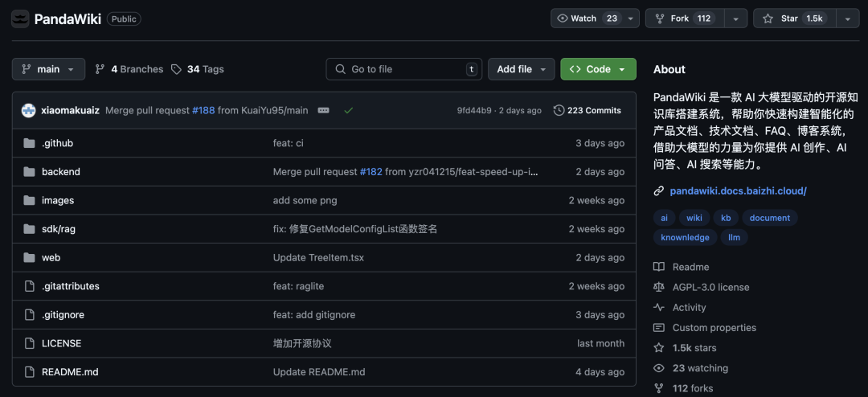Click the images folder icon
The image size is (868, 397).
point(30,200)
